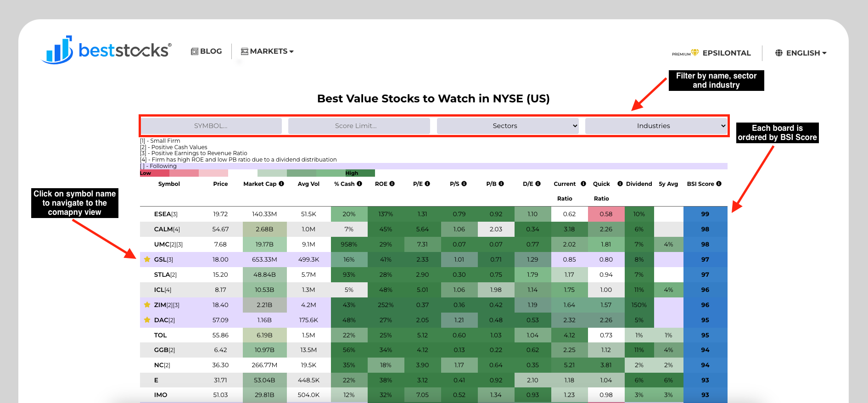Click DAC's price 57.09 cell
The image size is (868, 403).
(221, 320)
